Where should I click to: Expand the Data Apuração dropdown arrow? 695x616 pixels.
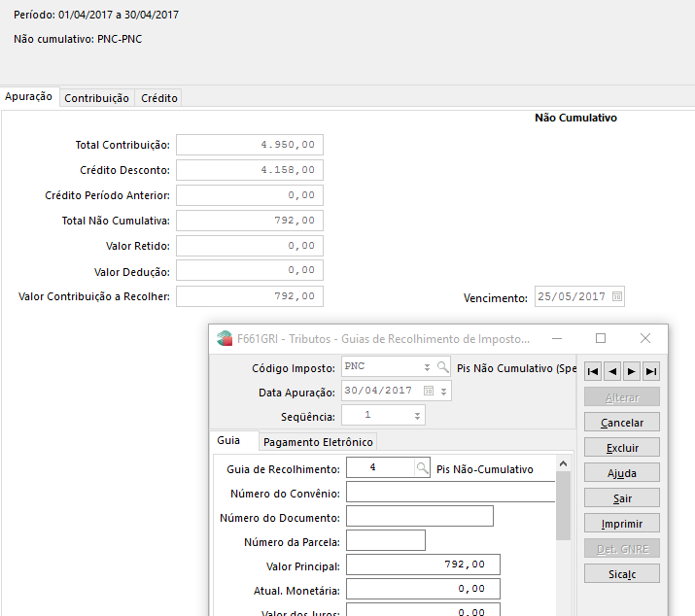(444, 391)
